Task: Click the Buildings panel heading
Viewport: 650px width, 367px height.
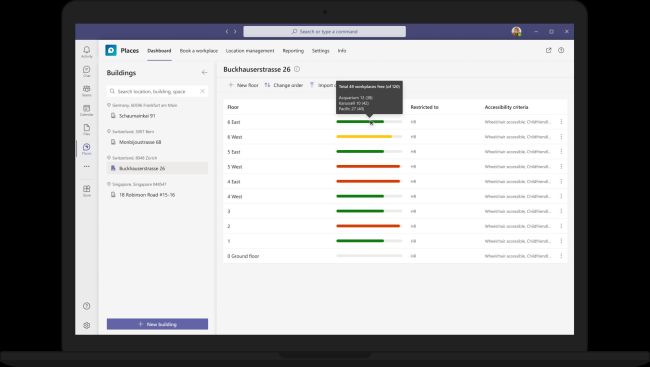Action: 121,73
